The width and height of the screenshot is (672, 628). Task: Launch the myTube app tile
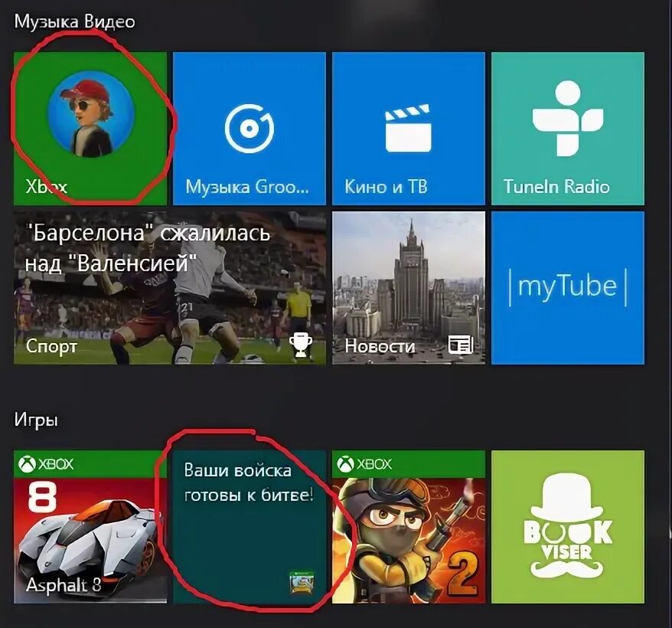pyautogui.click(x=568, y=288)
